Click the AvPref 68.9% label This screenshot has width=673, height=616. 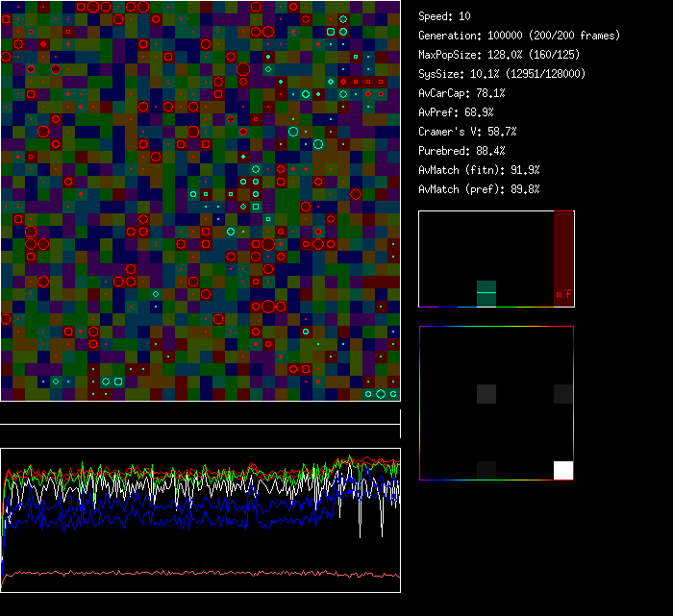click(456, 112)
